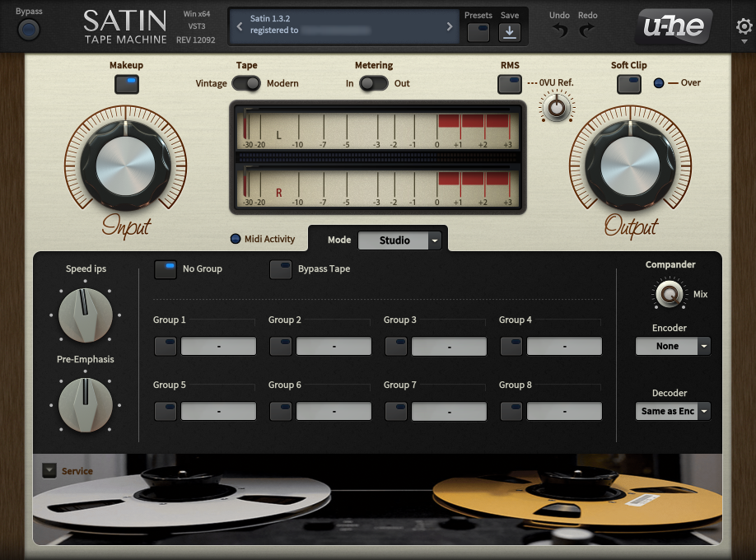Image resolution: width=756 pixels, height=560 pixels.
Task: Click the Compander Mix knob
Action: pos(670,293)
